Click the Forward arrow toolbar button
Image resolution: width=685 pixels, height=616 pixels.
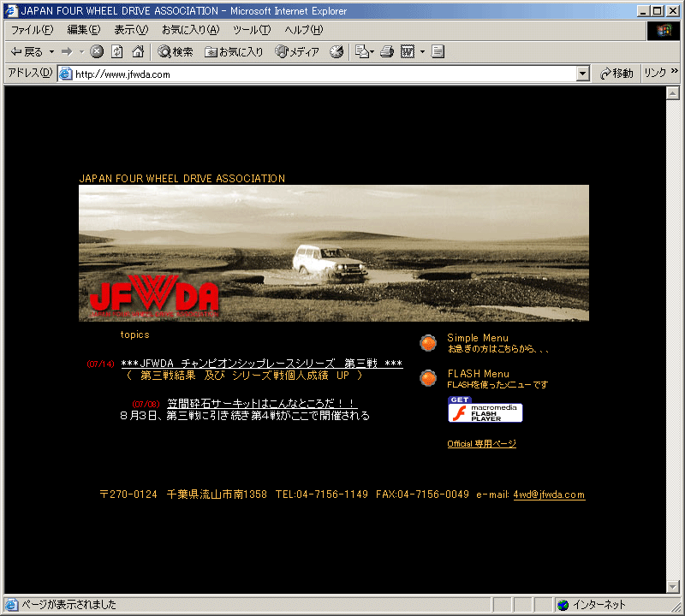click(67, 52)
